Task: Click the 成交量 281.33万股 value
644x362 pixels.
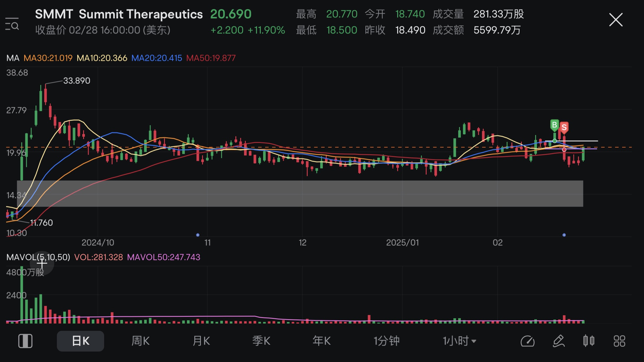Action: point(478,14)
